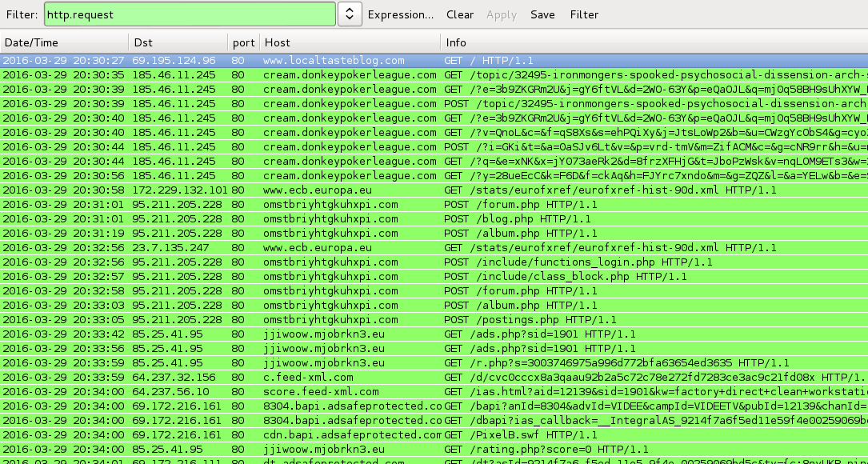This screenshot has width=868, height=464.
Task: Open the filter history dropdown arrow
Action: (x=350, y=14)
